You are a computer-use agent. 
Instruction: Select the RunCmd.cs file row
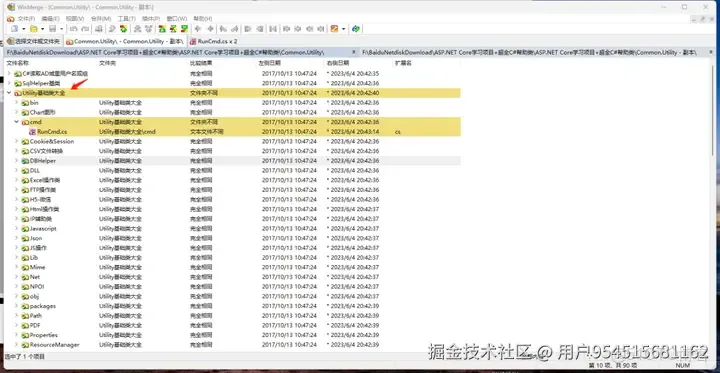pos(232,132)
